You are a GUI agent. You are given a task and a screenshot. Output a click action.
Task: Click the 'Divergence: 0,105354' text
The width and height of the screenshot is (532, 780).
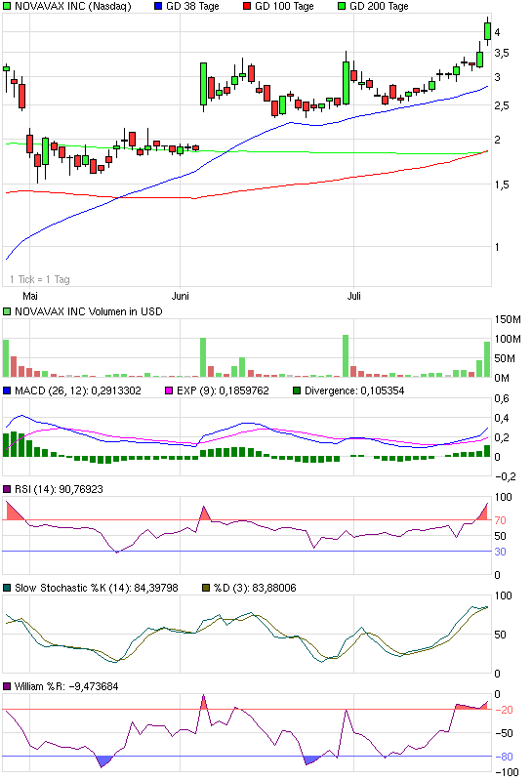[354, 391]
